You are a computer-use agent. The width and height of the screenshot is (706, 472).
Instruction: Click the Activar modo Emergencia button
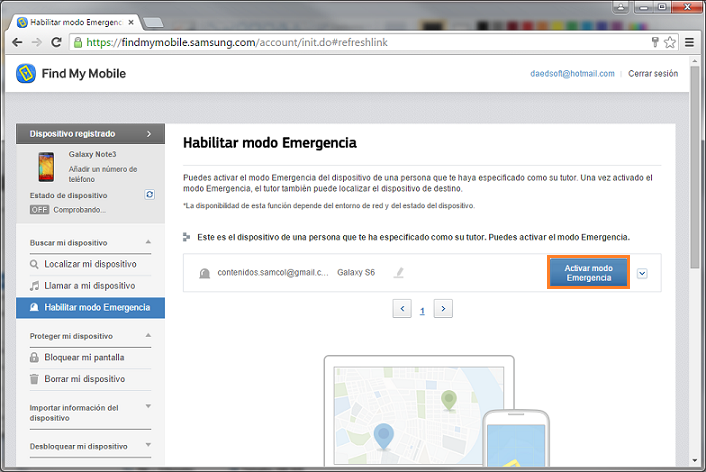(x=588, y=272)
